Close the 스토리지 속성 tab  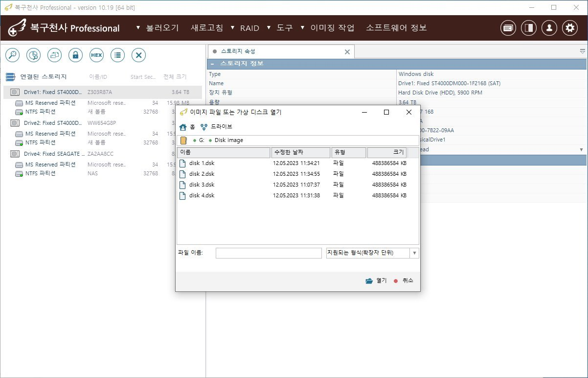[x=347, y=51]
